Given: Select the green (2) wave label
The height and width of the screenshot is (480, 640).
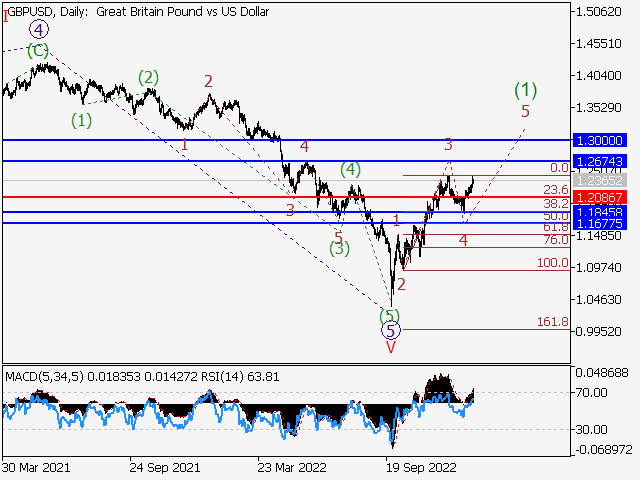Looking at the screenshot, I should (148, 78).
